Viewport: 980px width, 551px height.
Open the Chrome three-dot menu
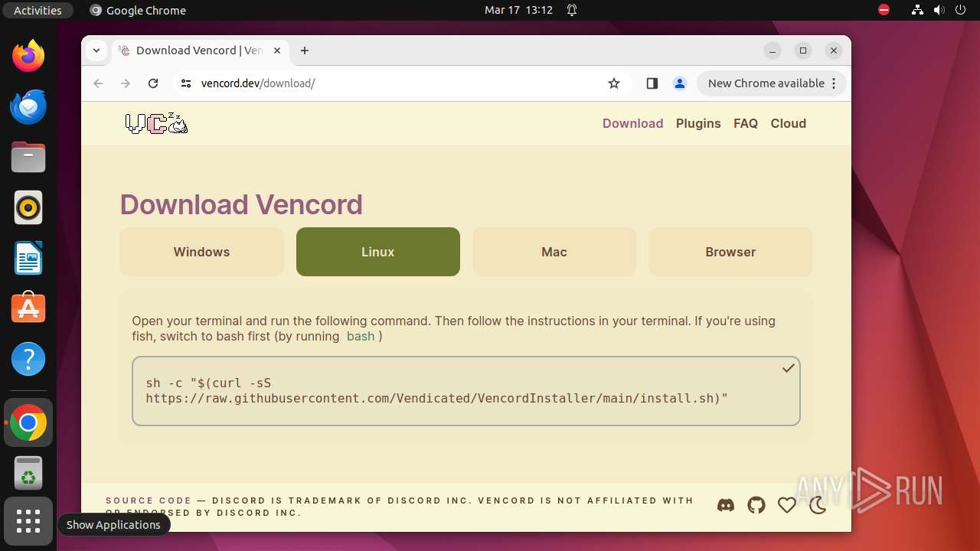pos(835,83)
